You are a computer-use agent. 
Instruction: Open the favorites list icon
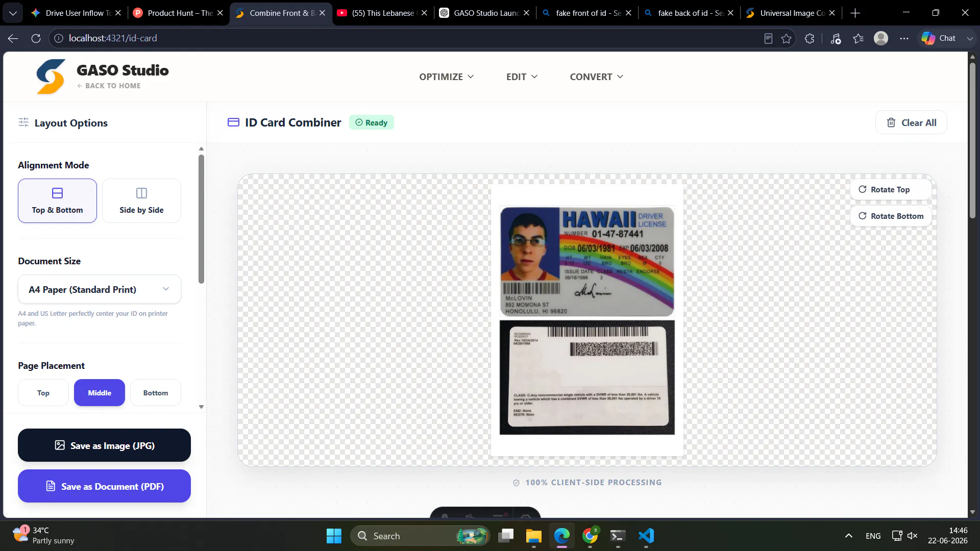click(859, 38)
